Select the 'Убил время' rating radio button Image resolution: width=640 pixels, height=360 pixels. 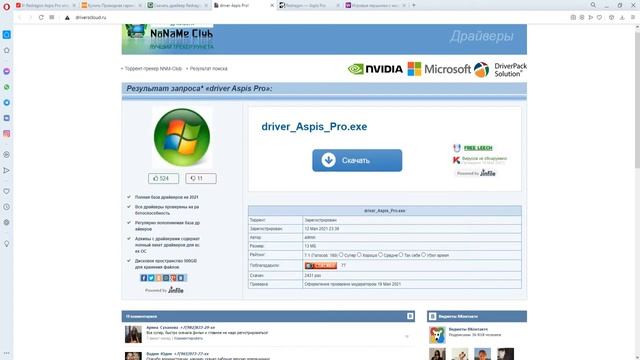(x=424, y=255)
